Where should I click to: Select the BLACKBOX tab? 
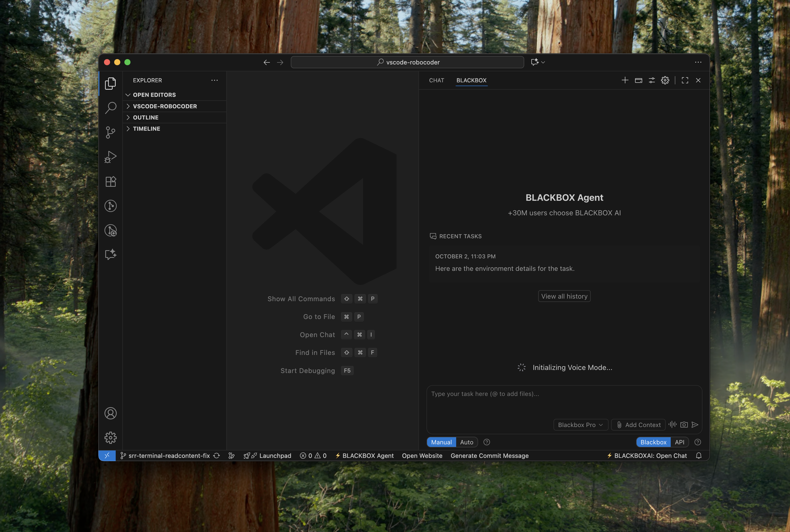[471, 81]
